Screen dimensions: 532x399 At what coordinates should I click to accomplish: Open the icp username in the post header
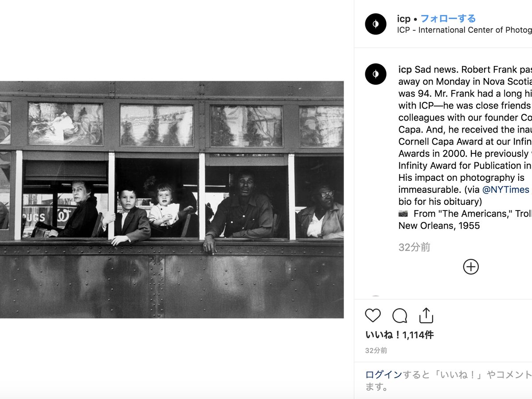click(x=404, y=19)
